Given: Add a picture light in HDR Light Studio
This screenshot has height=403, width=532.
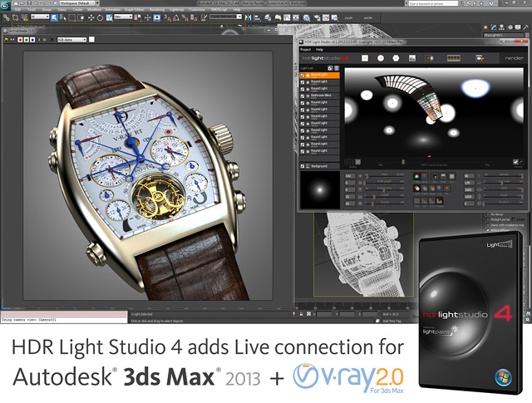Looking at the screenshot, I should point(412,58).
